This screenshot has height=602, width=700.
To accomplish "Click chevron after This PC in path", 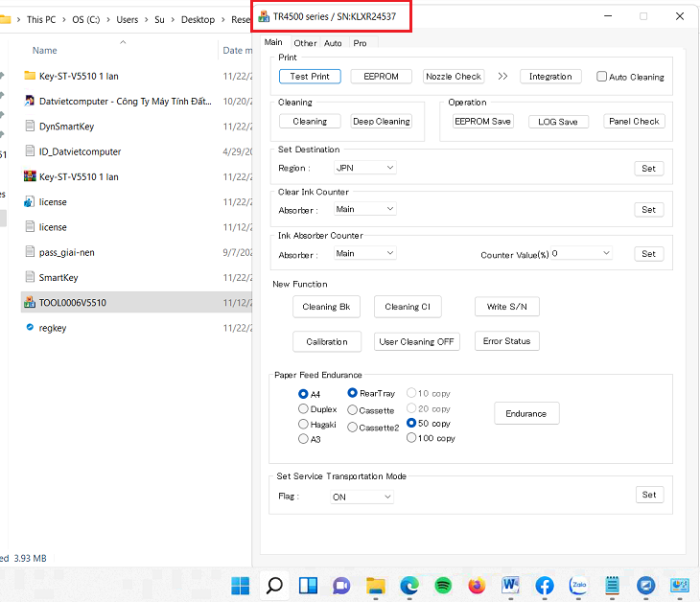I will pos(64,19).
